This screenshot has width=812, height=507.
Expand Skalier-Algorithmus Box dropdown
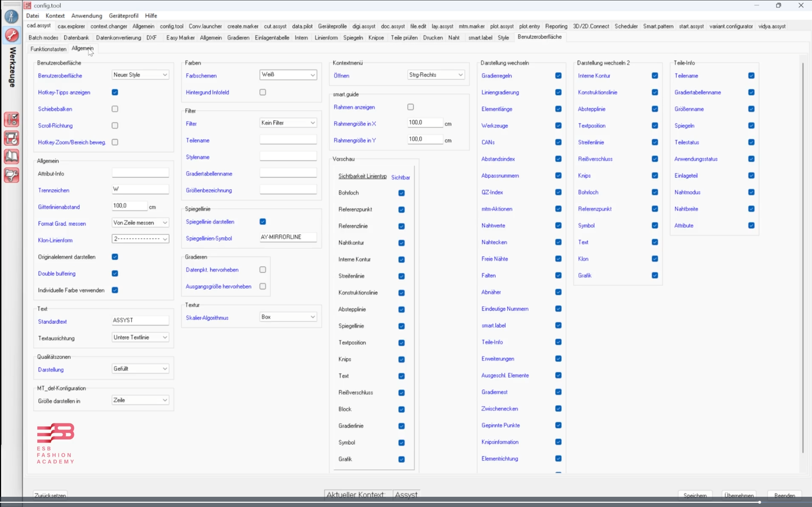[288, 317]
